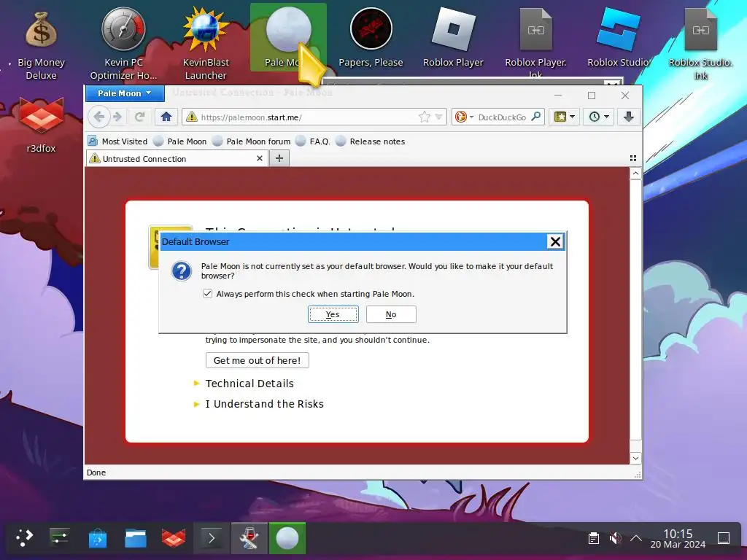The image size is (747, 560).
Task: Open the history clock dropdown
Action: [x=599, y=117]
